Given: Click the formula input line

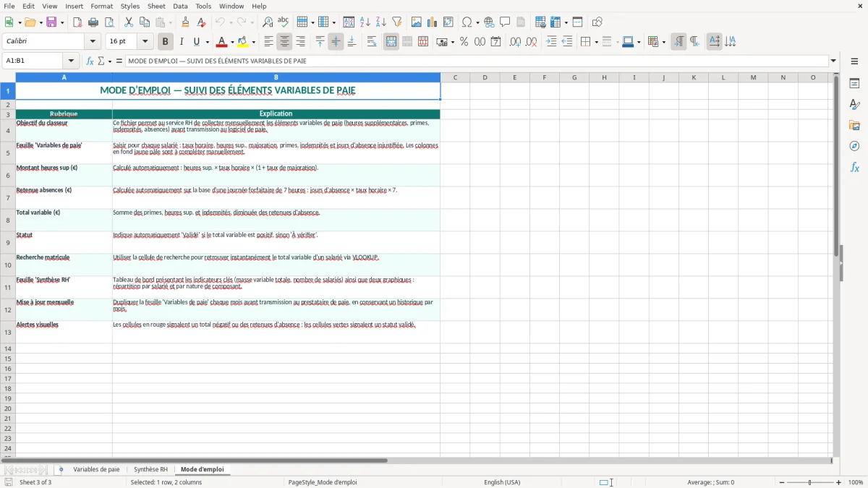Looking at the screenshot, I should pos(476,61).
